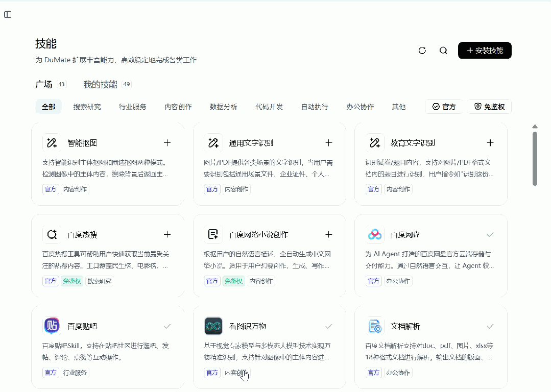The height and width of the screenshot is (392, 551).
Task: Click 内容创作 tag on 看图识万物 card
Action: tap(236, 373)
